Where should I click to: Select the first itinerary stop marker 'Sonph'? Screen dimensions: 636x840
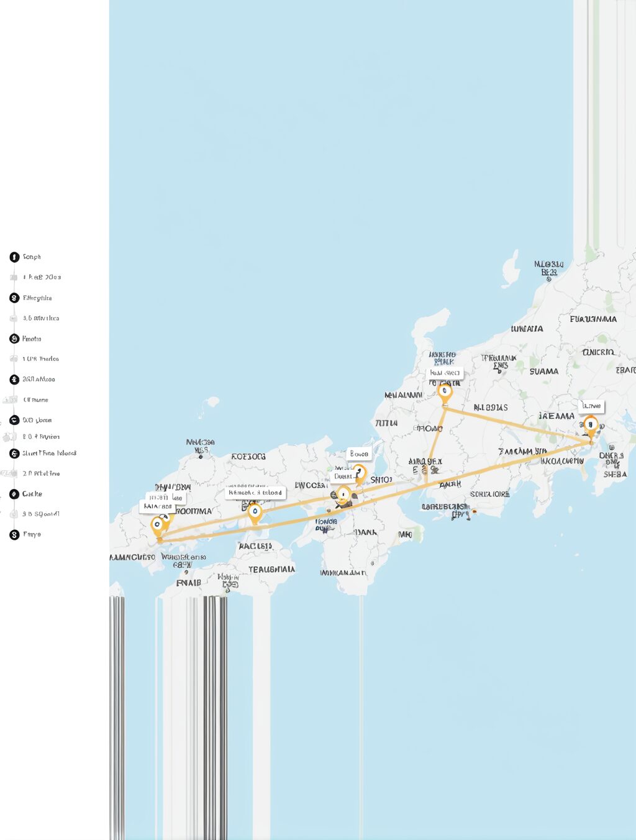[14, 257]
